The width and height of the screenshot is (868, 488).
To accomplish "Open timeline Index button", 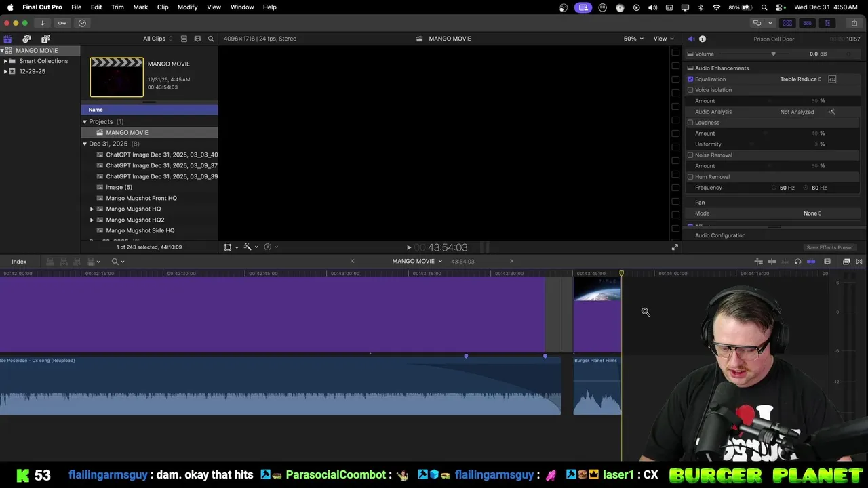I will (19, 262).
